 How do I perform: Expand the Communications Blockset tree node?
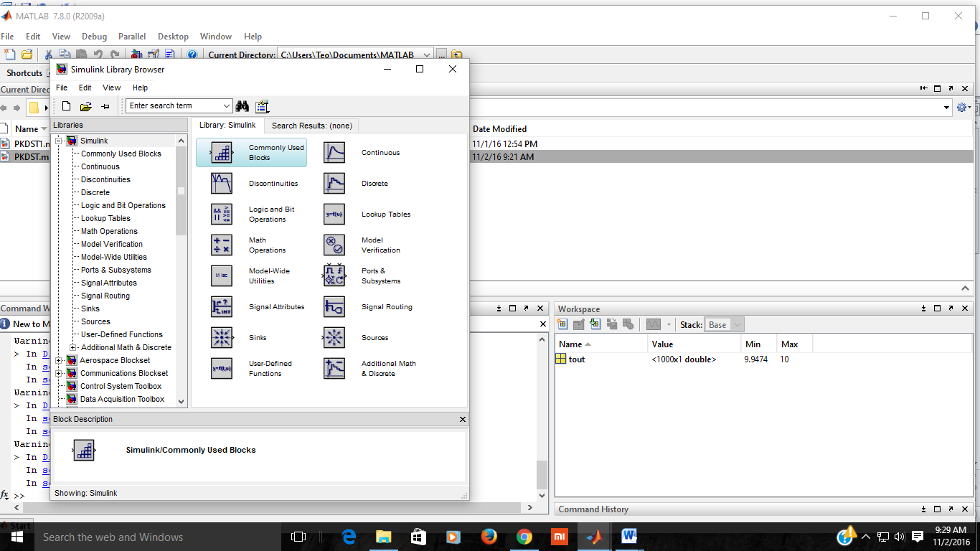click(60, 373)
